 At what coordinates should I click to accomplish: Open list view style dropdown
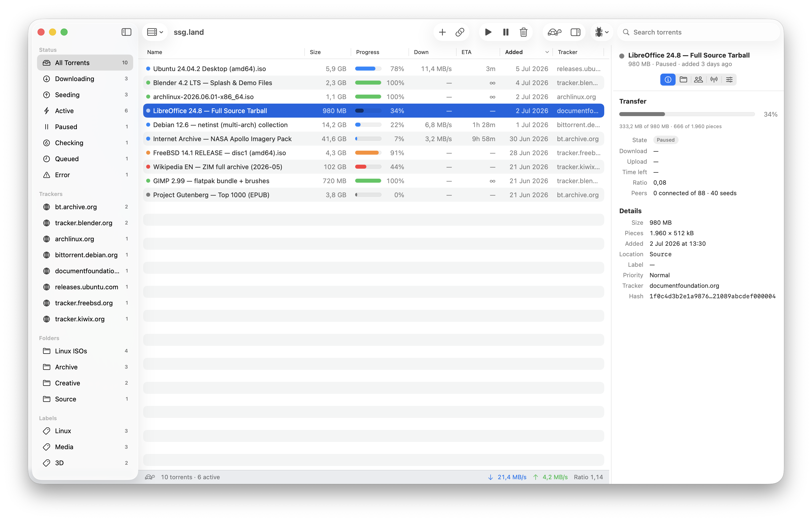click(155, 32)
